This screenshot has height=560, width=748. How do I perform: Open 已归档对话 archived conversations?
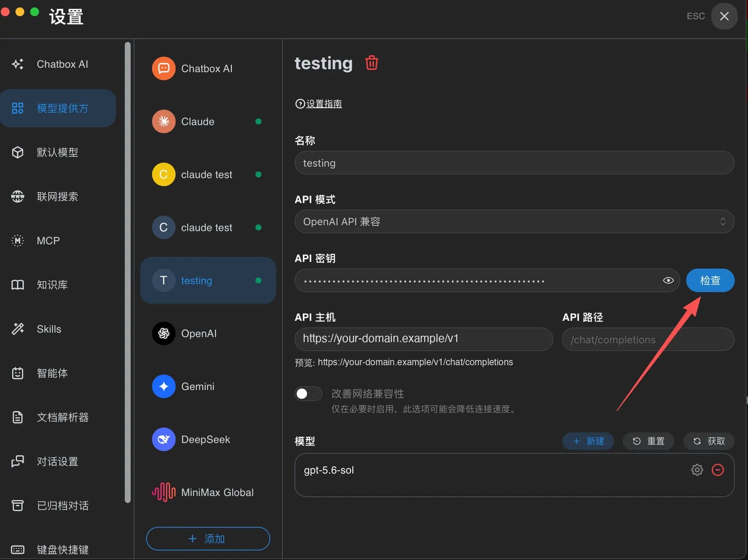(58, 505)
